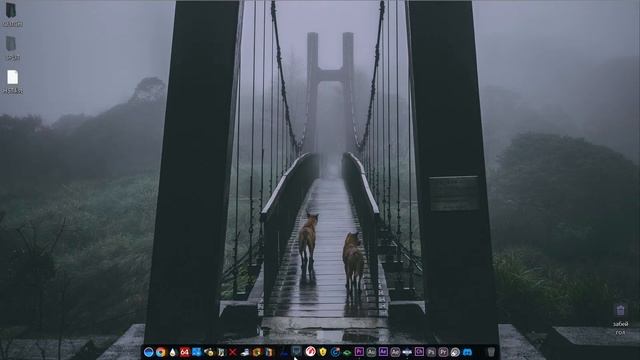Open the red circular app in dock

click(x=311, y=352)
